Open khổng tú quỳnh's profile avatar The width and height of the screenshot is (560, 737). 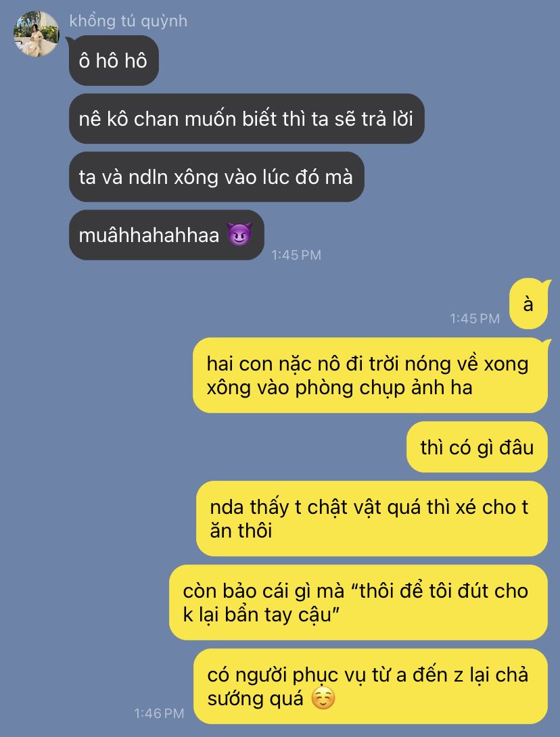pos(36,34)
